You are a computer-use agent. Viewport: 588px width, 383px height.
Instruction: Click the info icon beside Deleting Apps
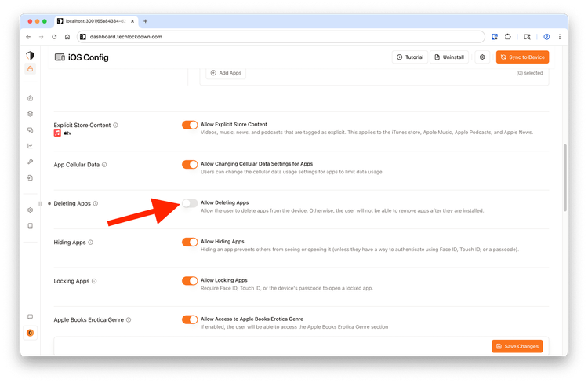point(96,203)
